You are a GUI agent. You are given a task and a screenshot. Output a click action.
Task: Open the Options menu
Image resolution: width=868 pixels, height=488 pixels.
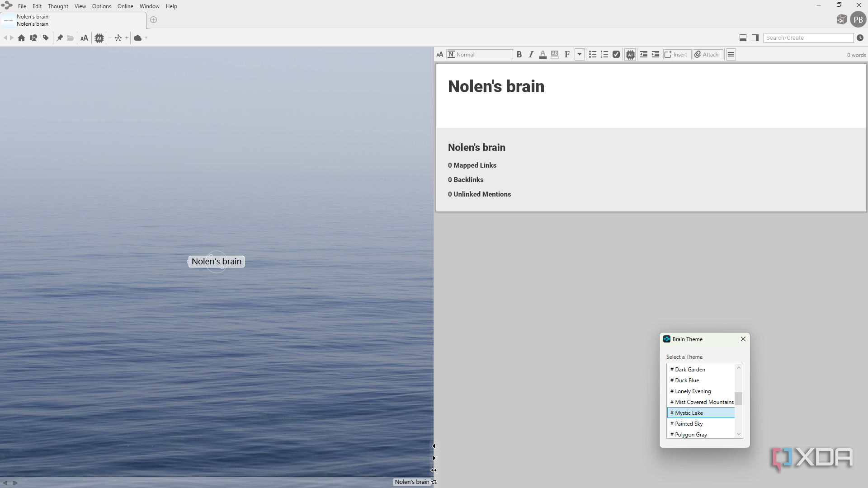click(x=102, y=6)
